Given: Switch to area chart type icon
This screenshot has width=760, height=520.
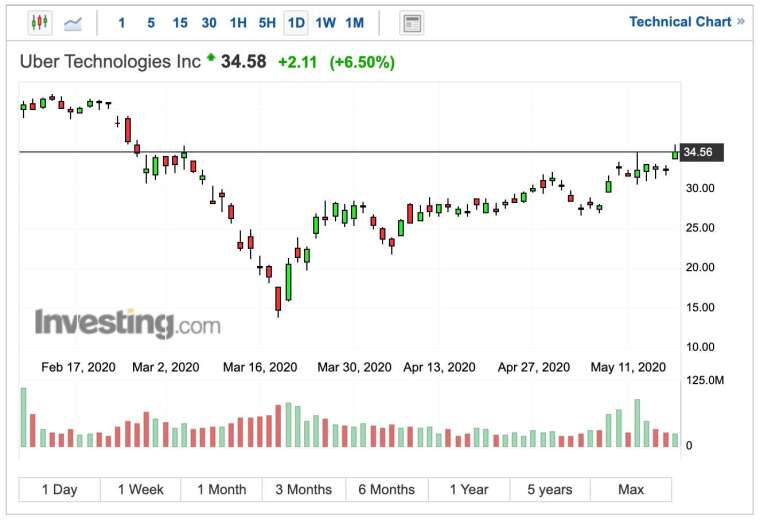Looking at the screenshot, I should click(73, 23).
